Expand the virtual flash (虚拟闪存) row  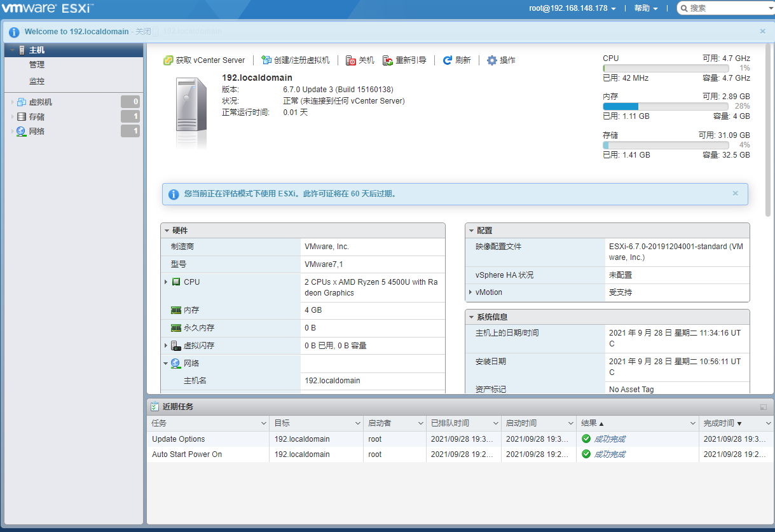(x=166, y=345)
